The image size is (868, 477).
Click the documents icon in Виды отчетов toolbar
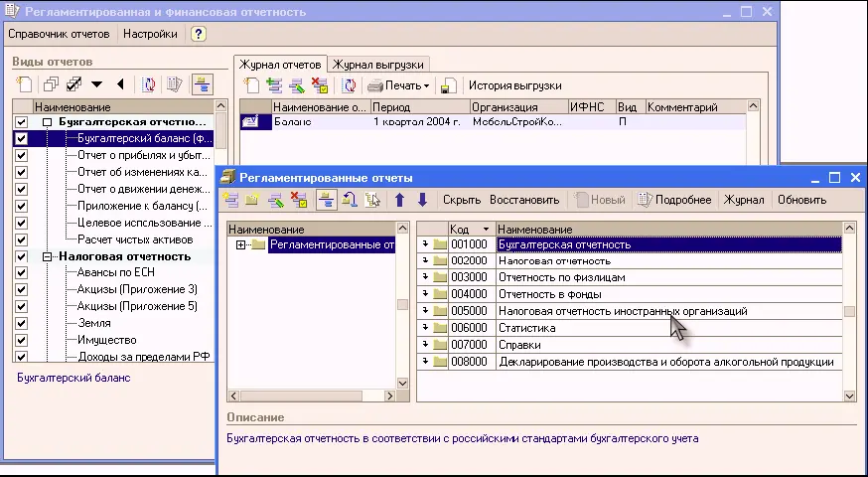(x=175, y=84)
